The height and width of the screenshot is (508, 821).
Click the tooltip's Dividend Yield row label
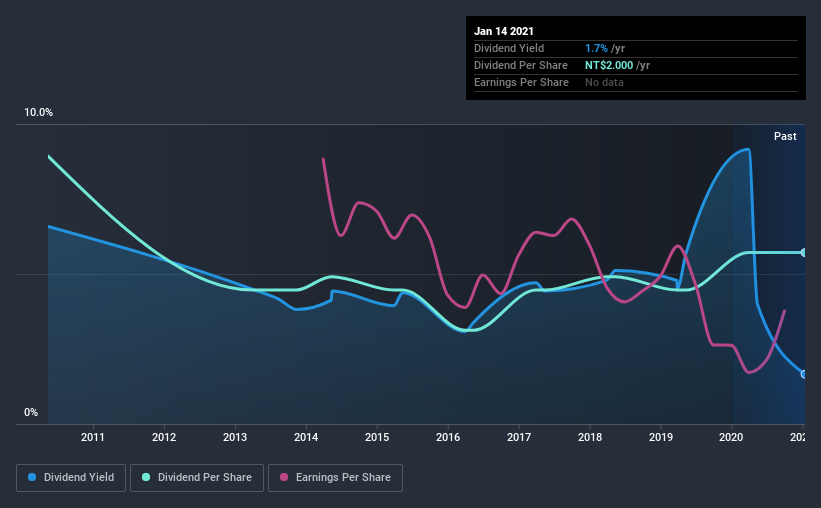509,48
